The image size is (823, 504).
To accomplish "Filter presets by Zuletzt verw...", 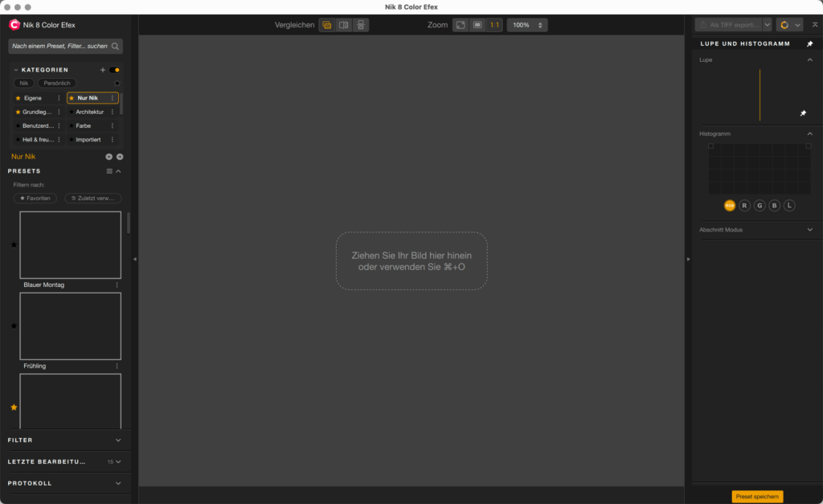I will (93, 199).
